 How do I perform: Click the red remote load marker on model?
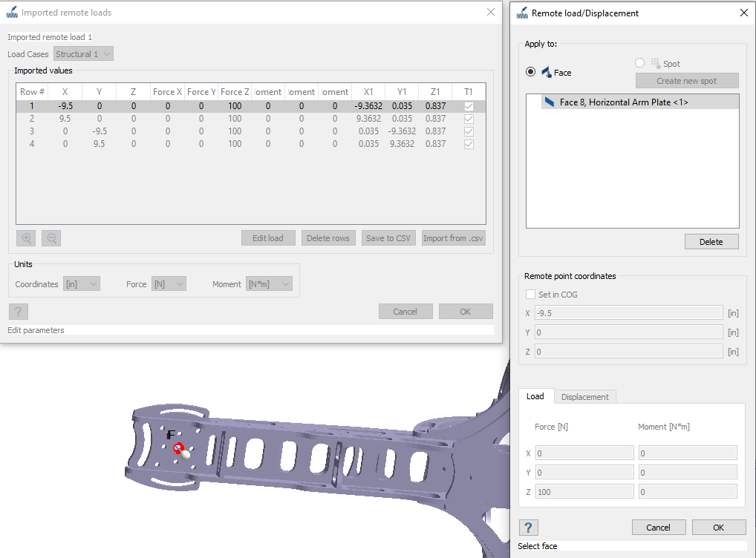click(x=178, y=447)
